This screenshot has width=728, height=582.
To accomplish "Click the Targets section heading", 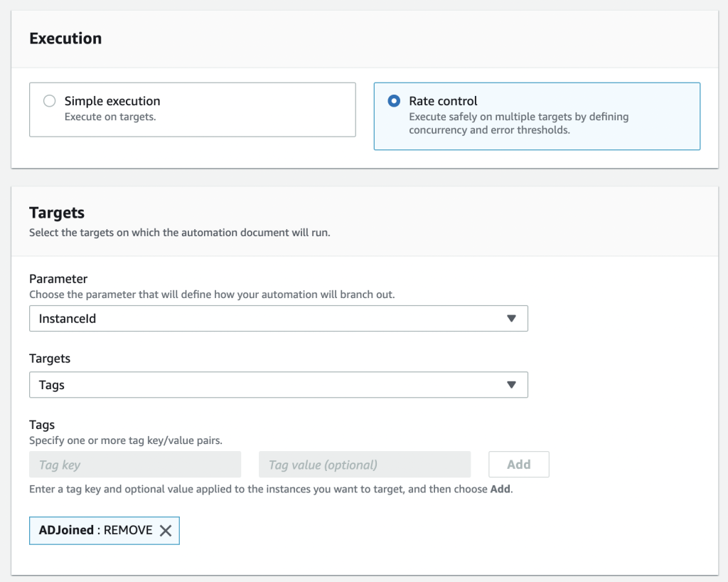I will click(x=55, y=212).
